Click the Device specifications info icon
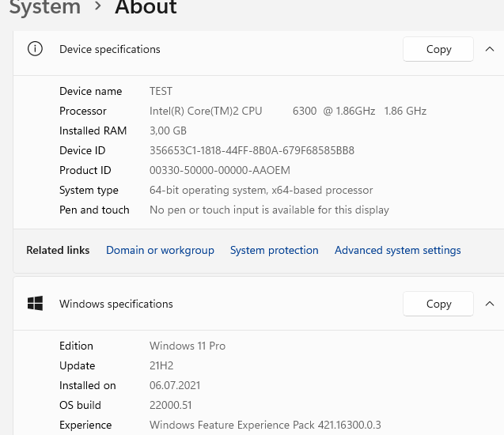The width and height of the screenshot is (504, 435). point(35,49)
